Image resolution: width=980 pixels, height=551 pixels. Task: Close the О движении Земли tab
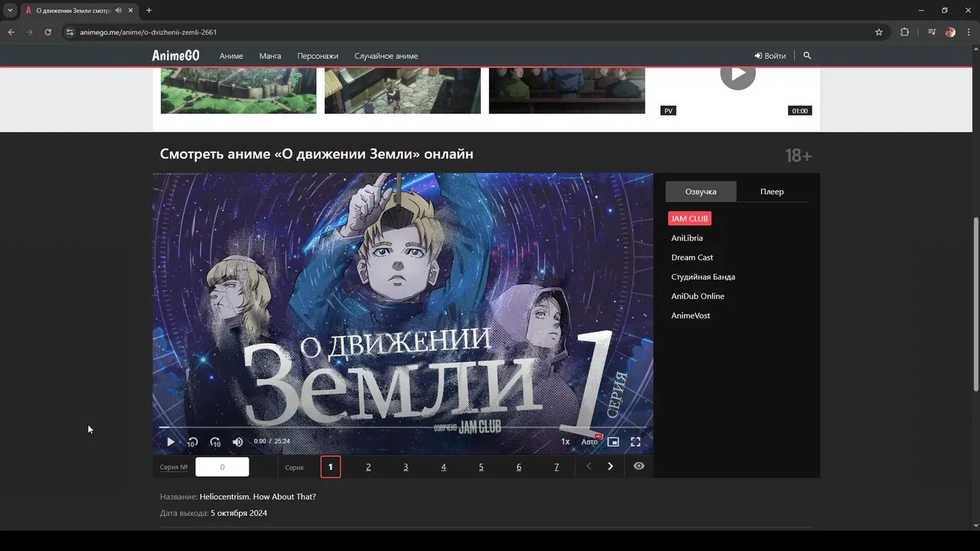tap(131, 10)
